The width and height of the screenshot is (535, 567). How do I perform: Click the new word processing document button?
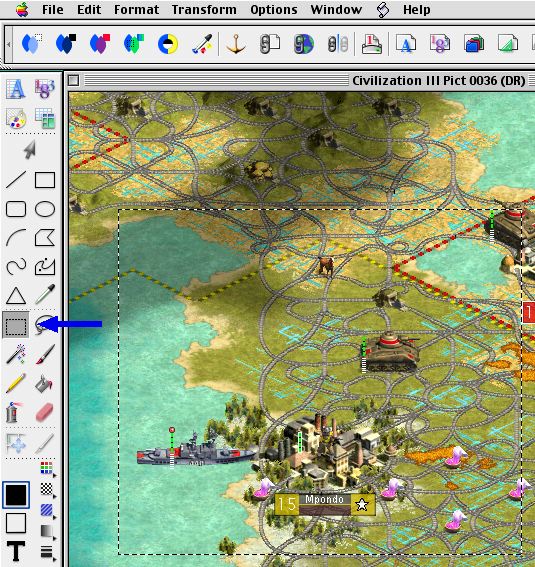pos(406,44)
